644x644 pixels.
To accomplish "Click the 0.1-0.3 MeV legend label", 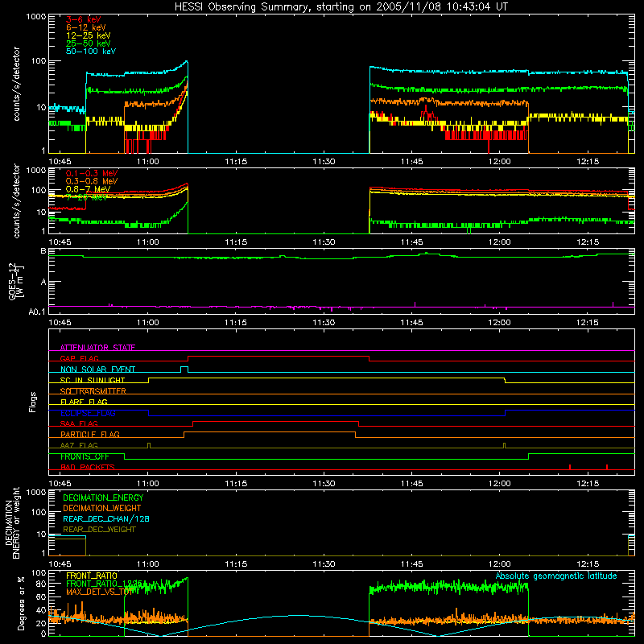I will tap(92, 173).
